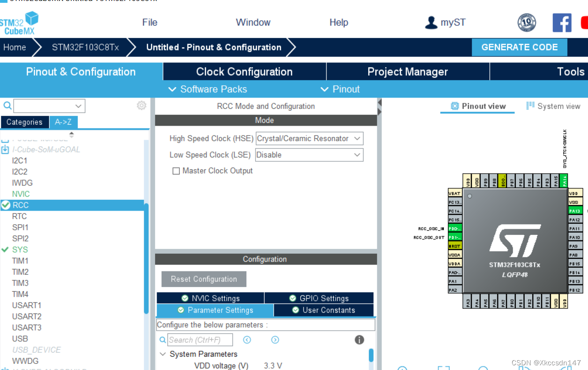
Task: Select TIM2 in the peripheral list
Action: (x=20, y=272)
